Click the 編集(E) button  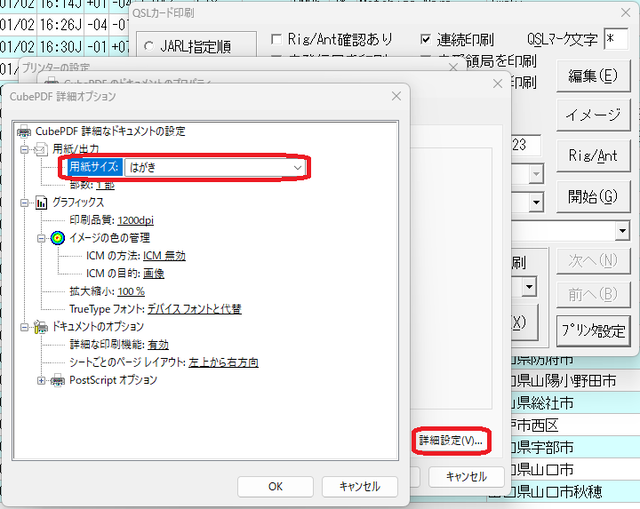593,76
